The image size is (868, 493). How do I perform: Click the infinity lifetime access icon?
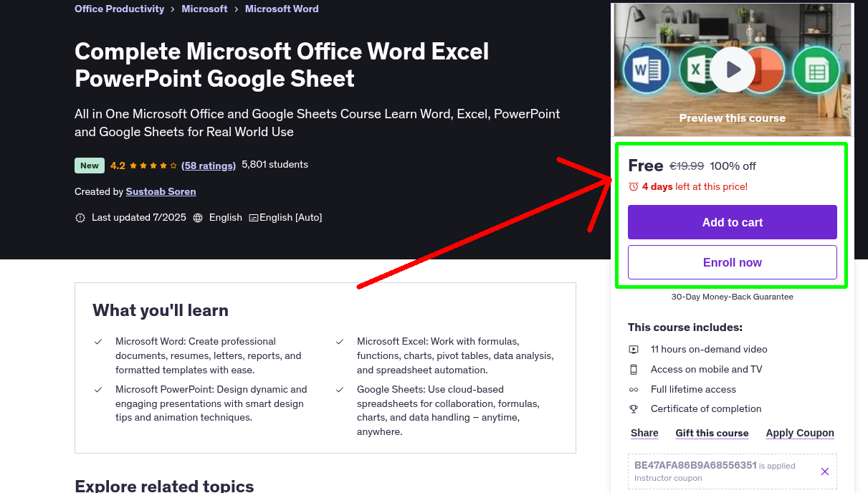point(634,390)
